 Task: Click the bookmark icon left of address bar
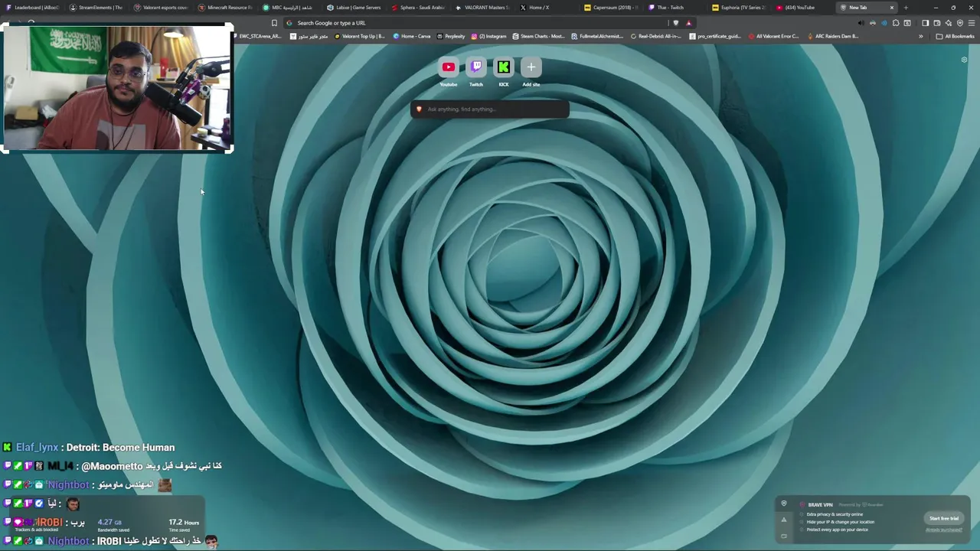(x=274, y=23)
